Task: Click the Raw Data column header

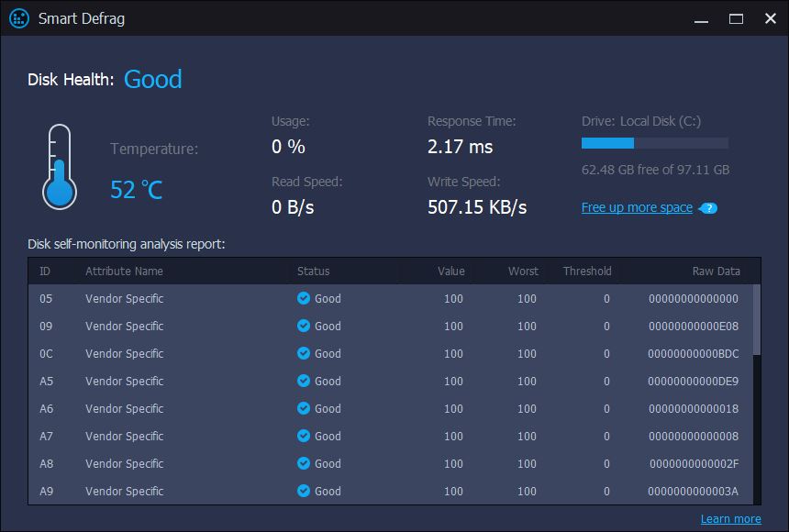Action: click(716, 272)
